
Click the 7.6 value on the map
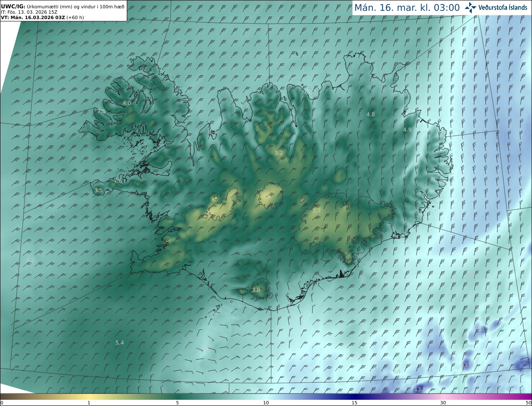click(118, 181)
